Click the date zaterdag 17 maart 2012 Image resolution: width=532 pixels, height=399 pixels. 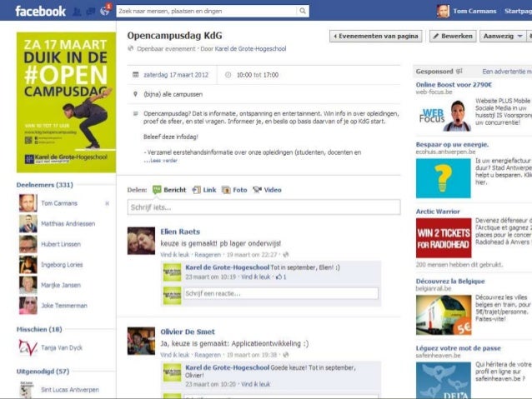click(176, 75)
